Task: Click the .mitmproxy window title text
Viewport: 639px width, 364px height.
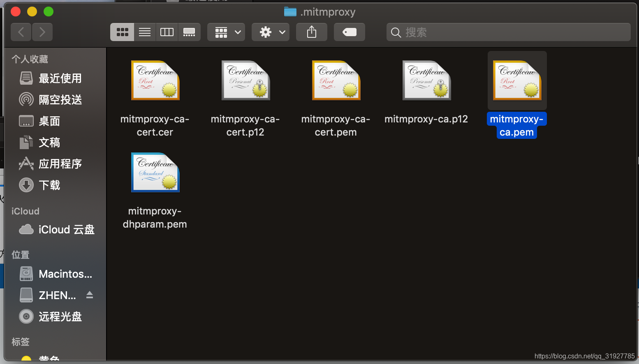Action: [x=328, y=12]
